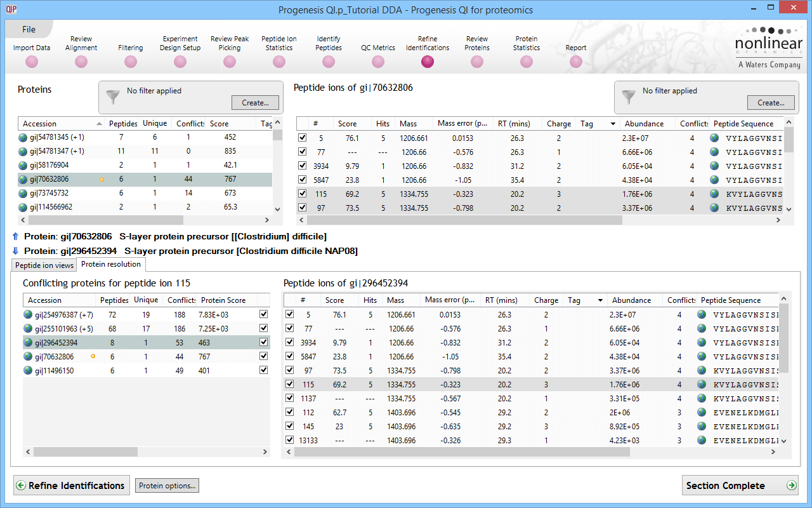Click globe icon in lower peptide row 1137
812x508 pixels.
coord(702,399)
